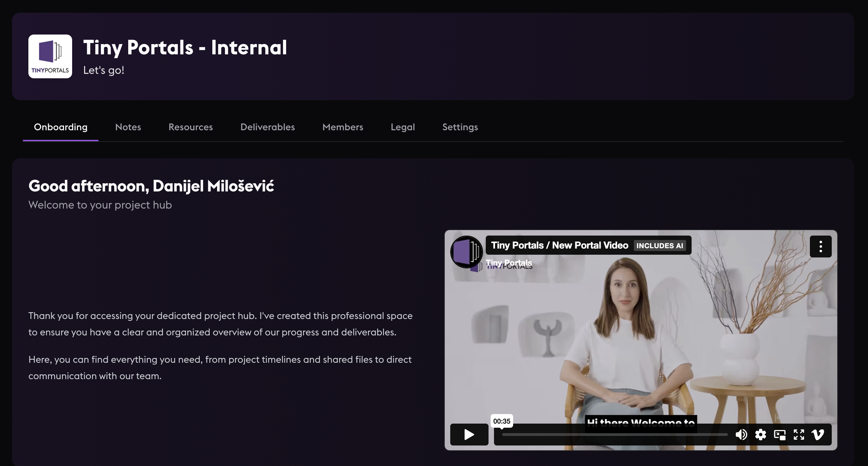Click the INCLUDES AI badge
Viewport: 868px width, 466px height.
[659, 245]
